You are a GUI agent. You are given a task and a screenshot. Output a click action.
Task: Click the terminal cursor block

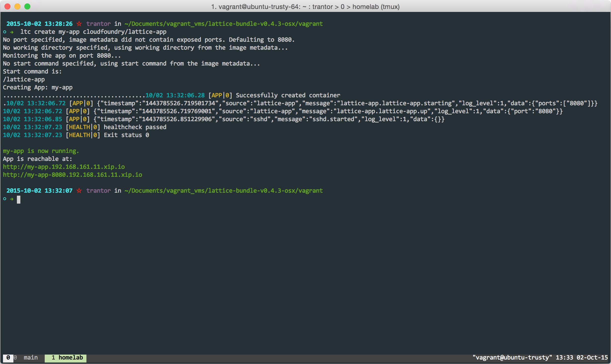click(x=19, y=199)
